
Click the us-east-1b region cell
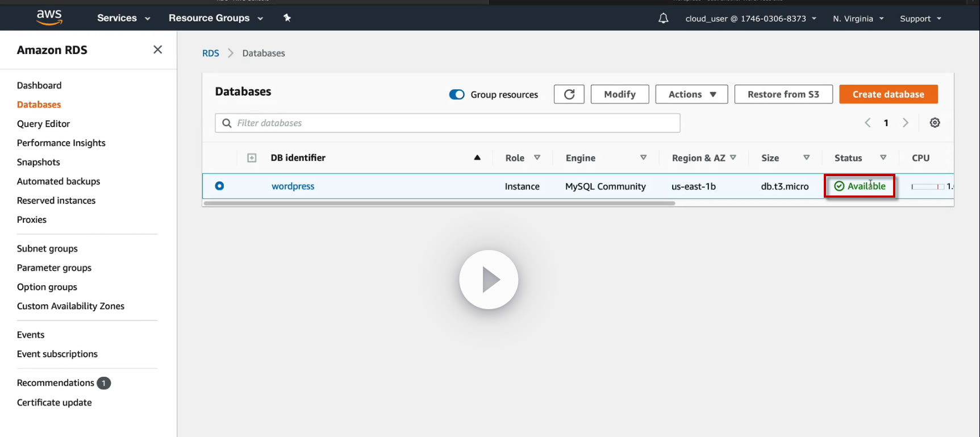[x=694, y=186]
